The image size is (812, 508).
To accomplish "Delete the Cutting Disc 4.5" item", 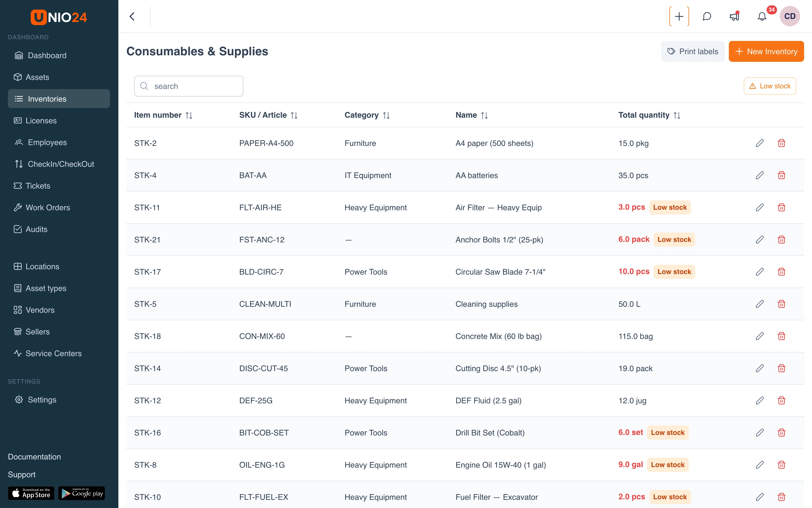I will pos(782,368).
